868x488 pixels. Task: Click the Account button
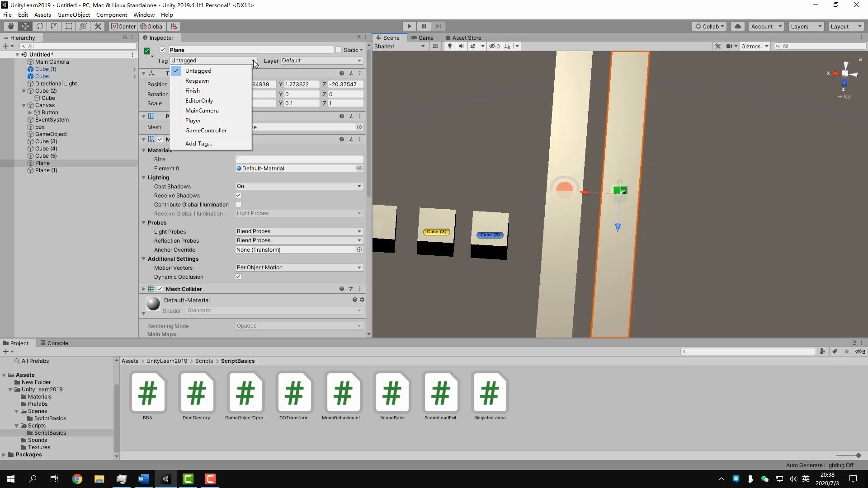[x=765, y=26]
